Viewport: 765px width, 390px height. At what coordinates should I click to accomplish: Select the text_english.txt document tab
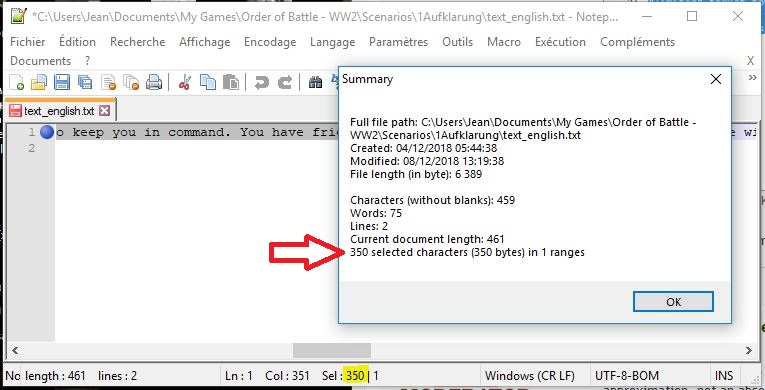[x=59, y=111]
